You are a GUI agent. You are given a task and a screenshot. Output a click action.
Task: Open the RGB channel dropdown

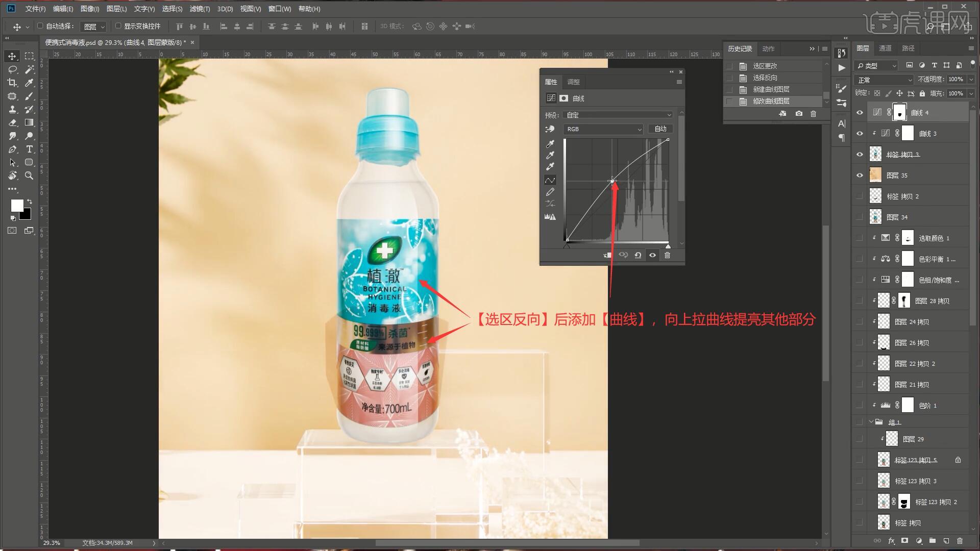click(x=603, y=130)
